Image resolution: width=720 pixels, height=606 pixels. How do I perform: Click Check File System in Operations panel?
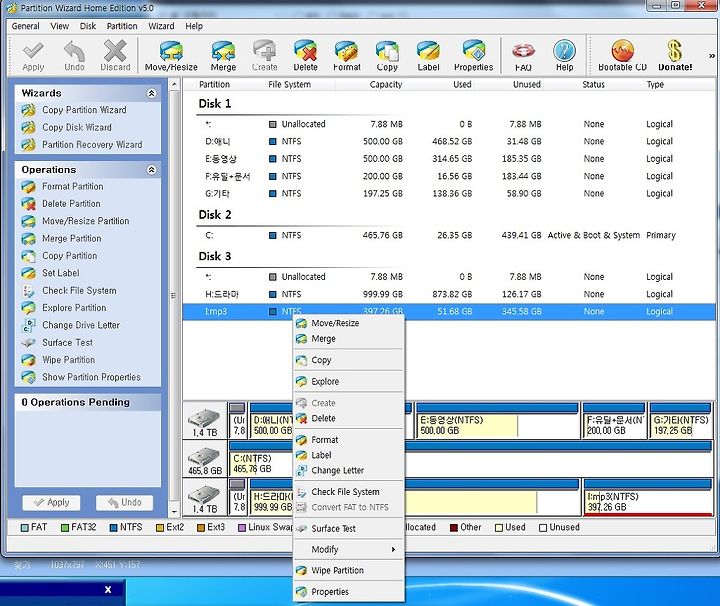(x=79, y=291)
